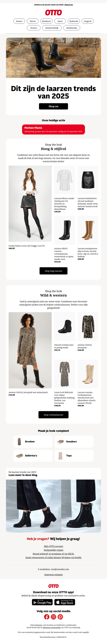The height and width of the screenshot is (644, 107).
Task: Open the Huishoudelijk category
Action: (x=52, y=28)
